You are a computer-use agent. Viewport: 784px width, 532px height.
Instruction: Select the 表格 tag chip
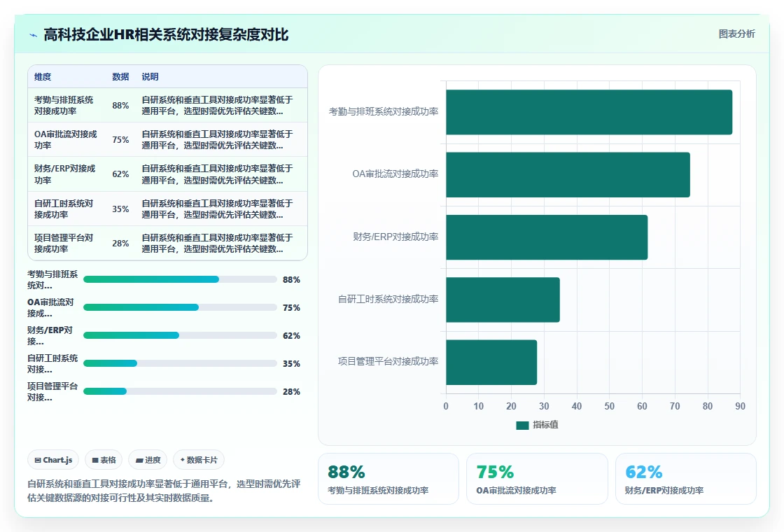point(104,460)
